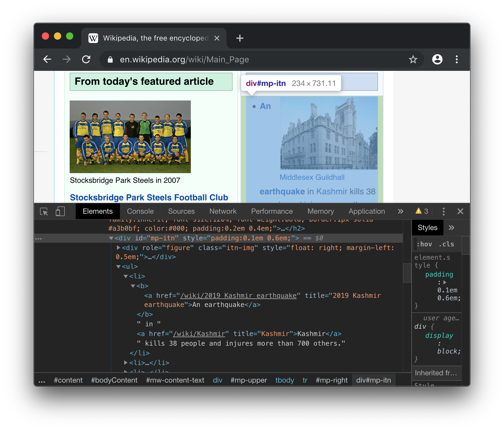The height and width of the screenshot is (431, 504).
Task: Show more sidebar panes chevron
Action: 452,228
